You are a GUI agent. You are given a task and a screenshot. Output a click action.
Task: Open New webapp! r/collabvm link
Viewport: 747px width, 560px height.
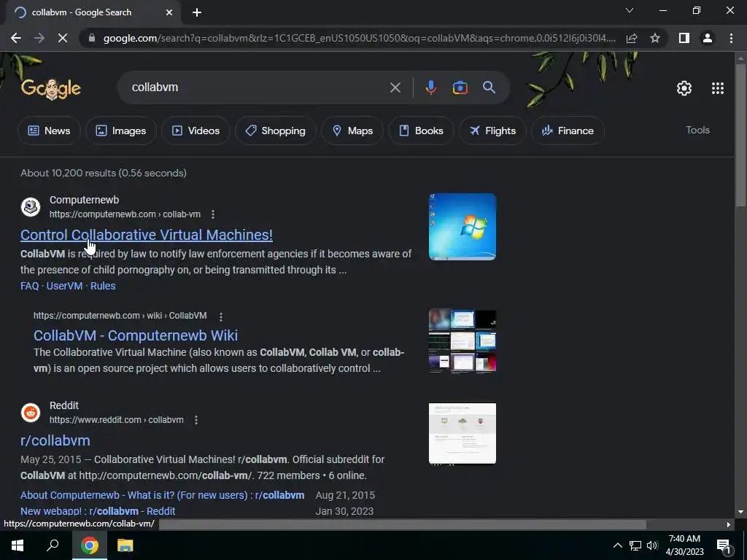point(98,511)
